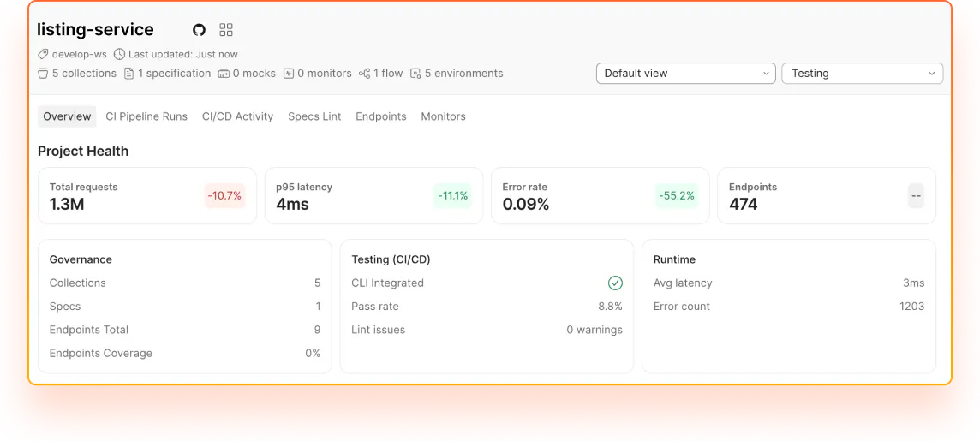Open the Specs Lint tab
The image size is (980, 441).
[x=314, y=116]
